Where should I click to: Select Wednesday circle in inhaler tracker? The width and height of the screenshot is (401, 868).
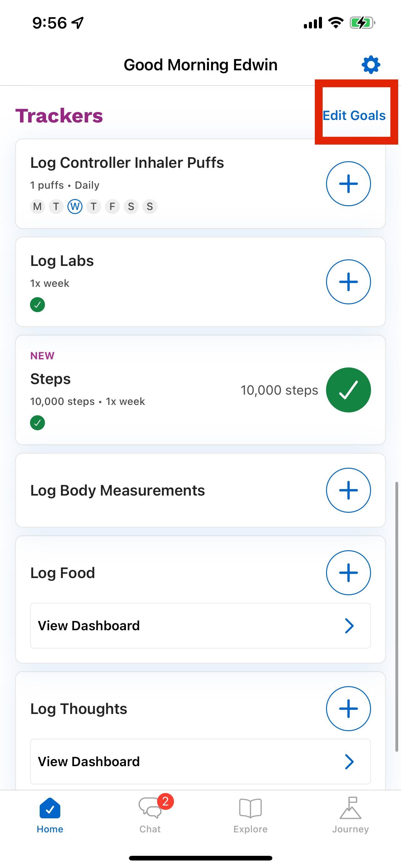[x=75, y=206]
